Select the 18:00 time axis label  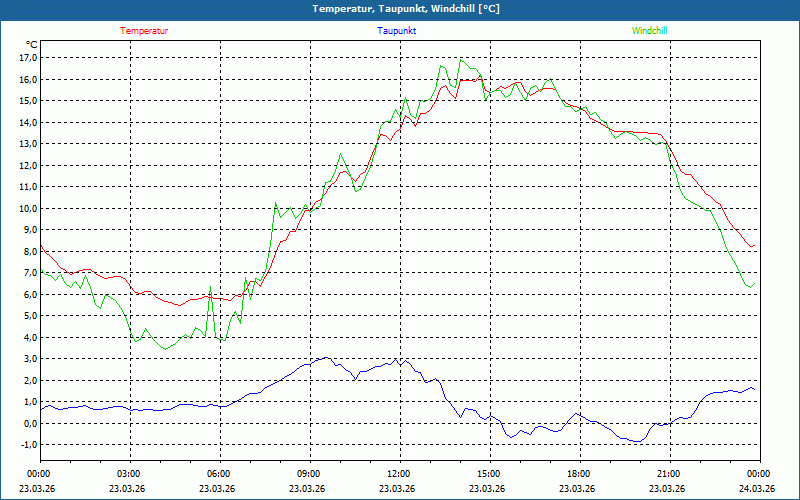[578, 474]
